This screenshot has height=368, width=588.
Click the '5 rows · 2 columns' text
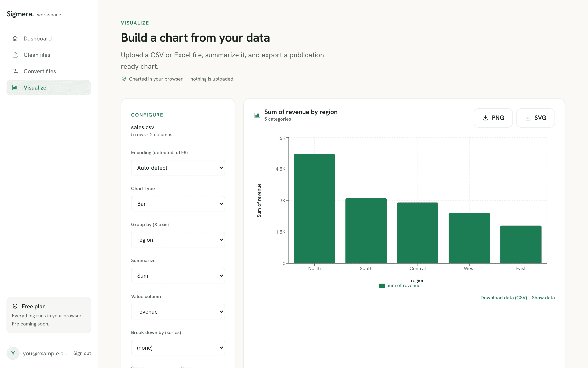click(151, 135)
